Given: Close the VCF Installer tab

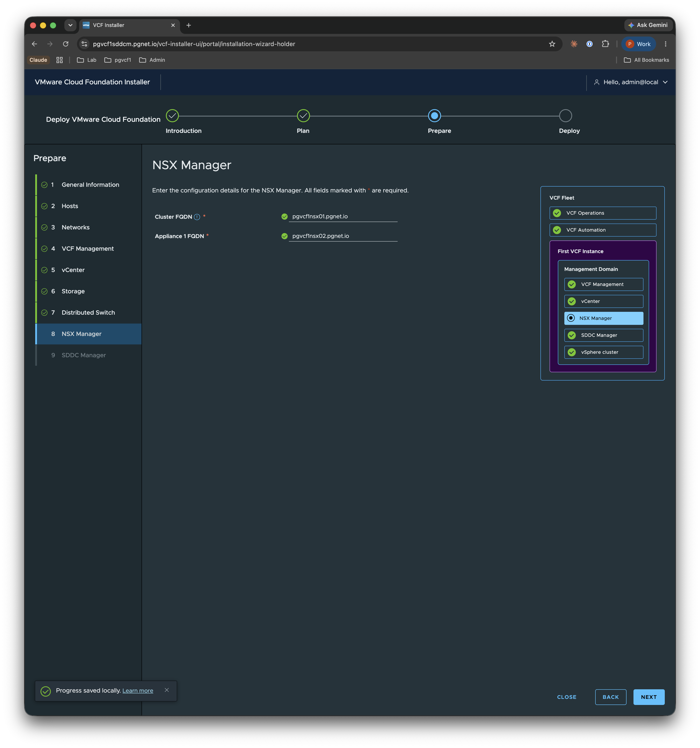Looking at the screenshot, I should (x=173, y=25).
